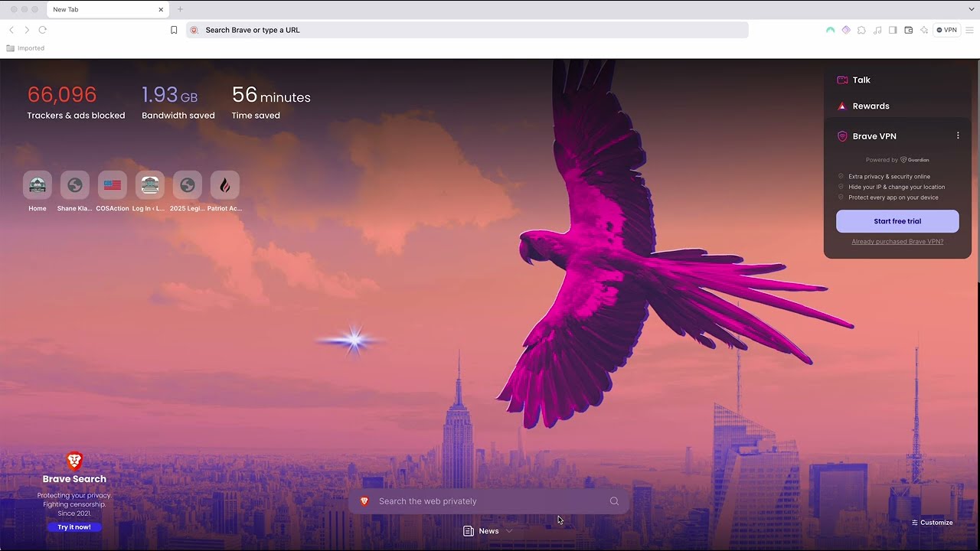Open a new tab with plus button
980x551 pixels.
181,9
